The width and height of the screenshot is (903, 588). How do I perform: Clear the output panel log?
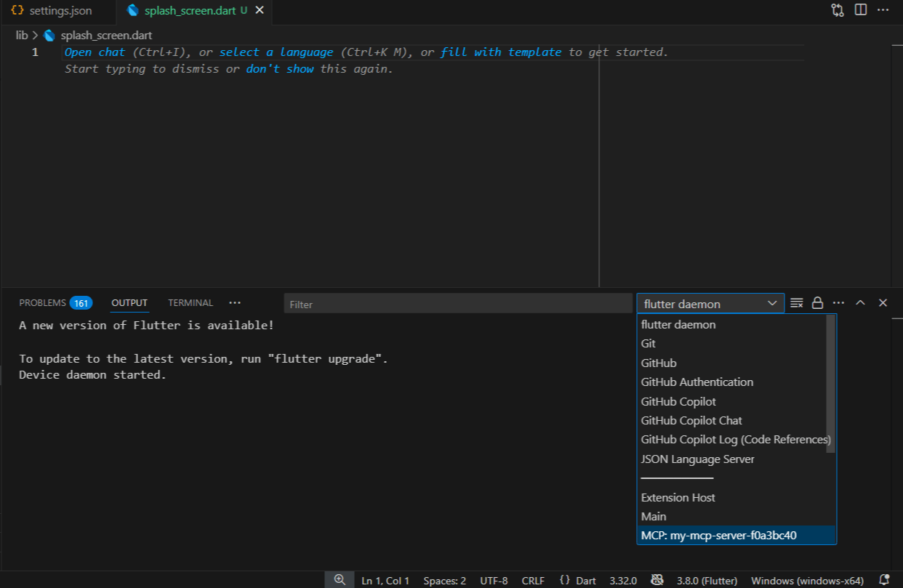[x=797, y=303]
